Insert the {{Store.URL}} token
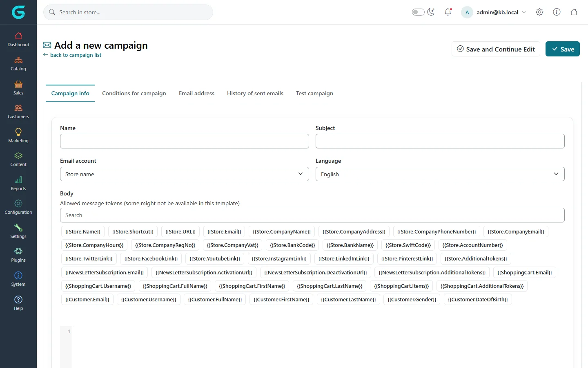The image size is (588, 368). click(x=180, y=232)
